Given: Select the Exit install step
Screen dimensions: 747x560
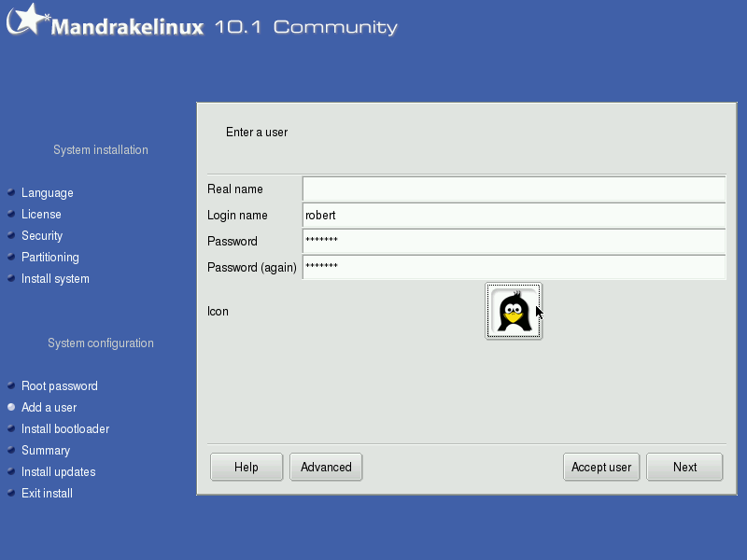Looking at the screenshot, I should pyautogui.click(x=48, y=493).
